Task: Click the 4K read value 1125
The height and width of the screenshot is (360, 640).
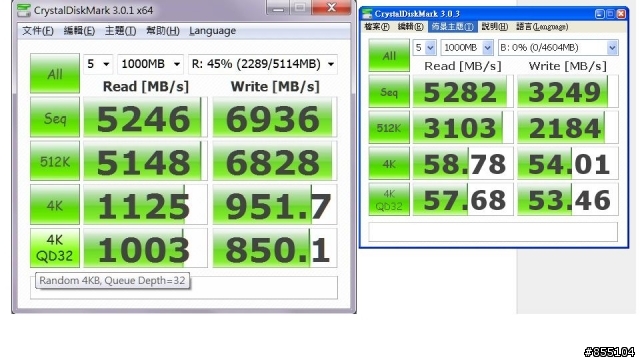Action: pyautogui.click(x=145, y=204)
